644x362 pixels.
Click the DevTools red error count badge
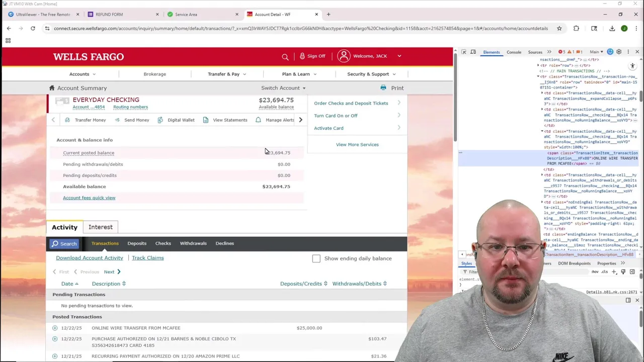pos(562,52)
